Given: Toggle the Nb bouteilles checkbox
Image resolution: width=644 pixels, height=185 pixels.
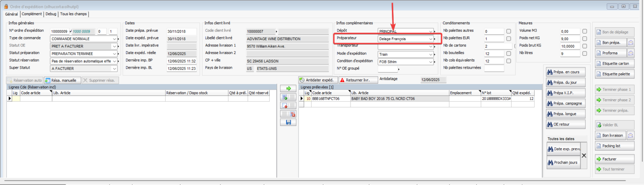Looking at the screenshot, I should (x=509, y=53).
